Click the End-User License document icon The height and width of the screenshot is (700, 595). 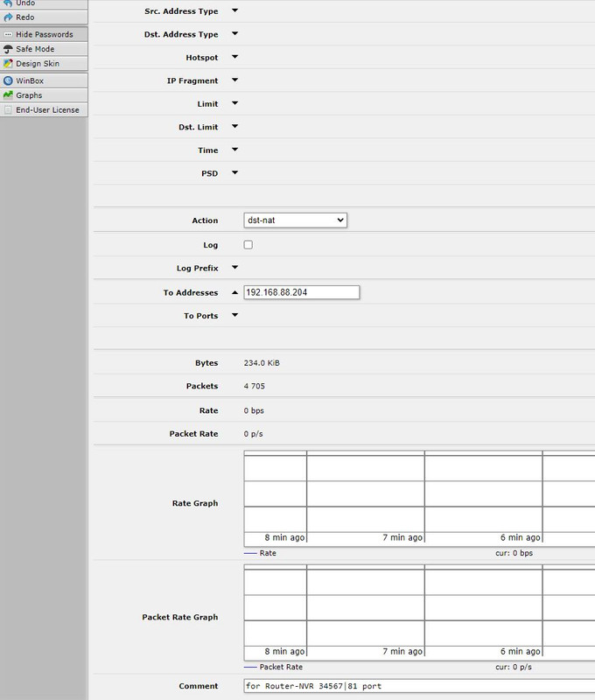8,110
